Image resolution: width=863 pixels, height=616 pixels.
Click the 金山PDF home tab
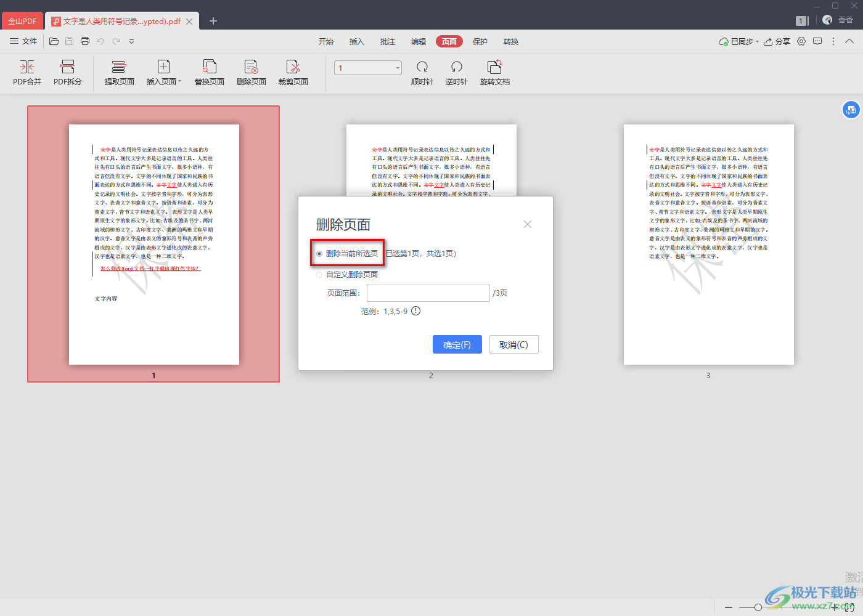(x=22, y=21)
